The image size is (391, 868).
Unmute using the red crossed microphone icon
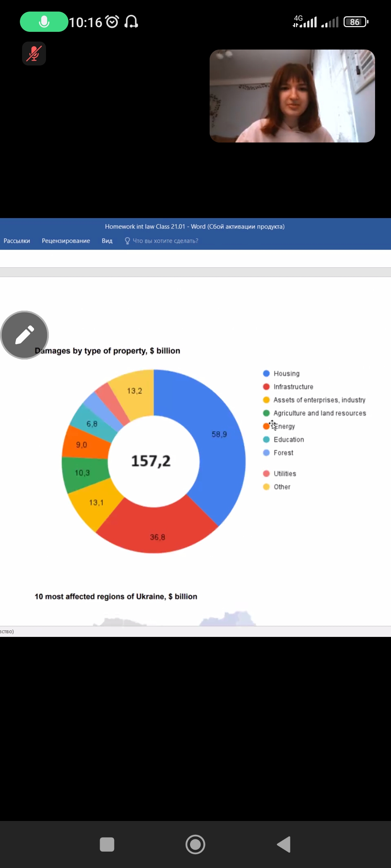(34, 54)
